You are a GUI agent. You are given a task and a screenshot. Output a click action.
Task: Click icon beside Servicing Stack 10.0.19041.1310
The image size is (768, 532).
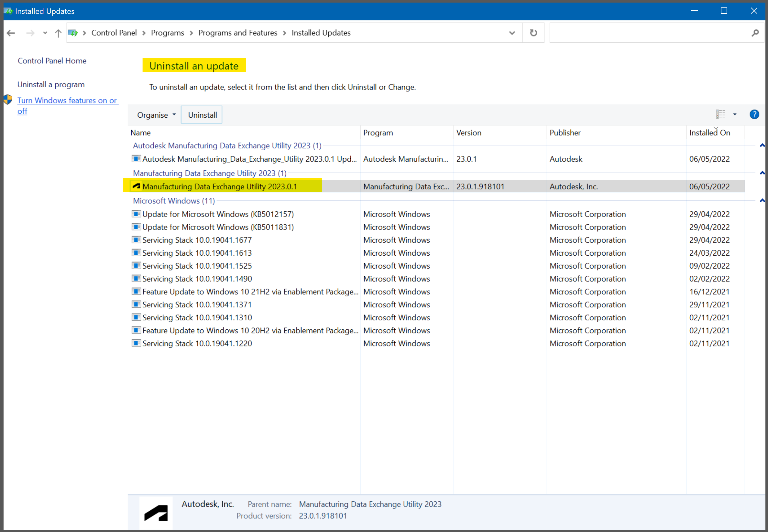tap(136, 317)
